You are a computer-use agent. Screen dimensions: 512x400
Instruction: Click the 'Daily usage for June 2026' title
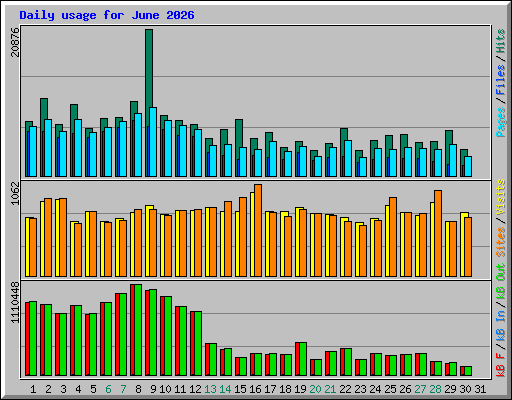point(107,15)
